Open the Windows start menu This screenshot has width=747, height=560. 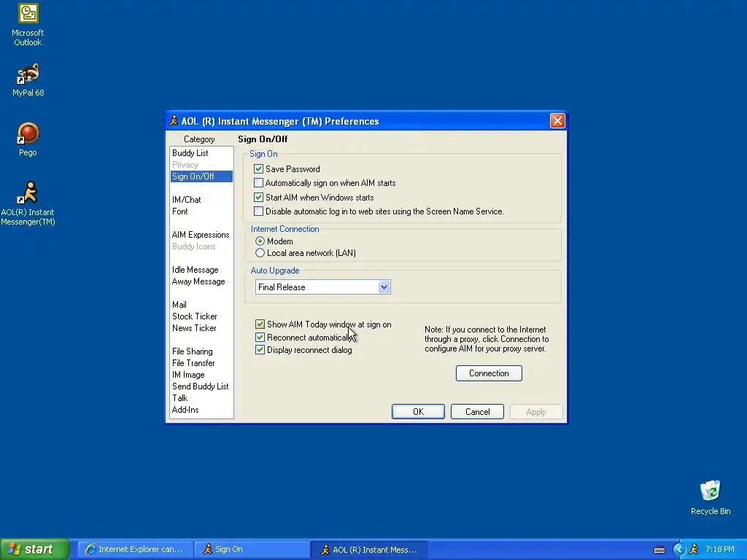[34, 549]
